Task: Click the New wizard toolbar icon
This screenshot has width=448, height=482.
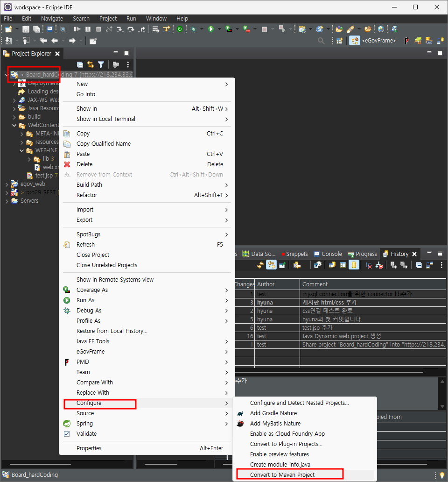Action: click(x=8, y=29)
